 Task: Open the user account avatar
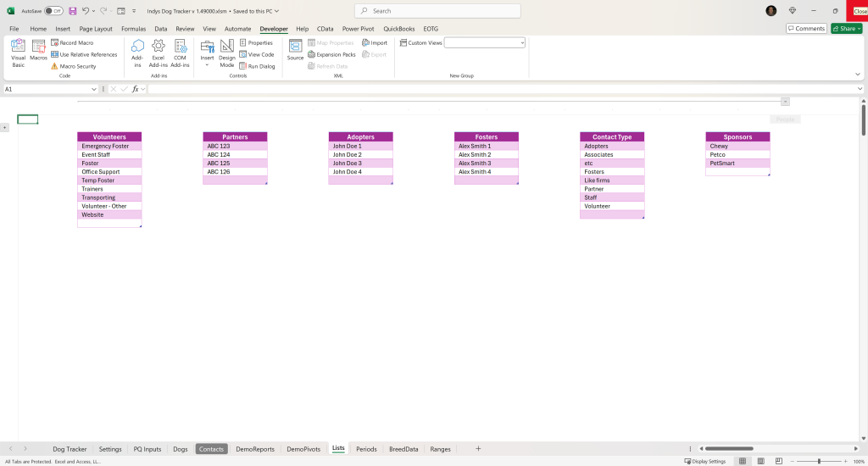771,10
